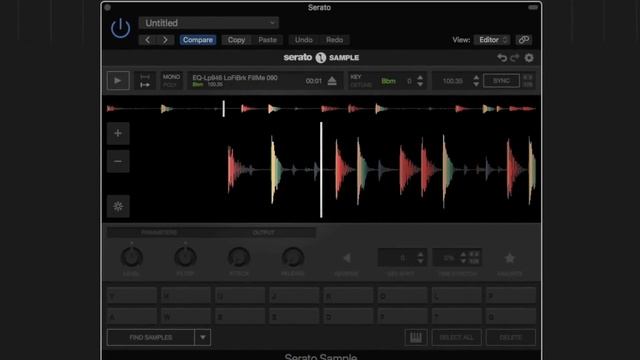
Task: Click the SELECT ALL button
Action: [456, 338]
